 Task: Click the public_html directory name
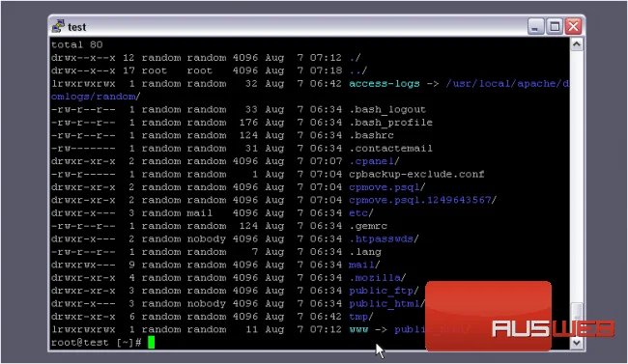(x=385, y=303)
